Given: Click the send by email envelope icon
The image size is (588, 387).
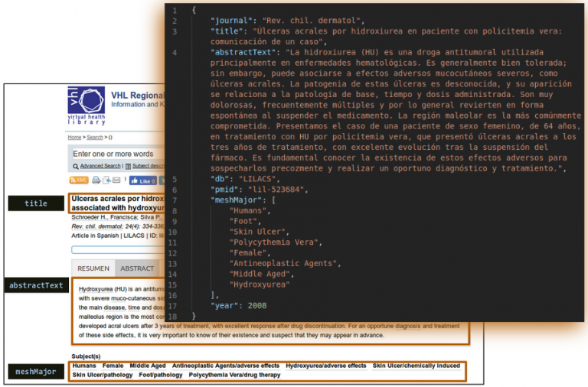Looking at the screenshot, I should 117,180.
